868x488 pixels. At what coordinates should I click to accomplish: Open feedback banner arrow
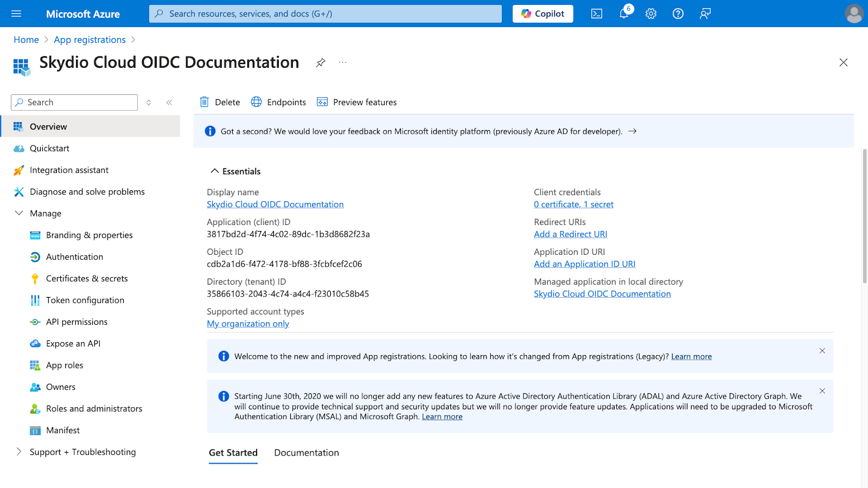[633, 131]
